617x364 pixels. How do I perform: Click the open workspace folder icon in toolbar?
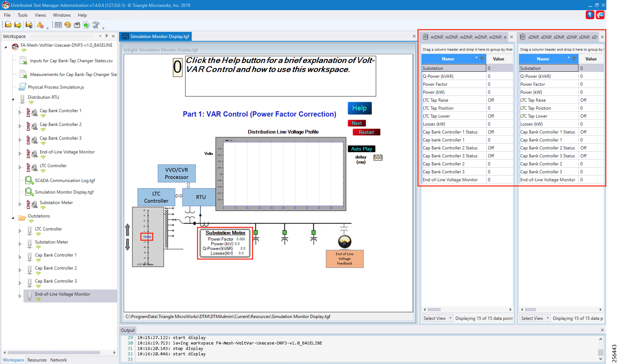coord(8,25)
